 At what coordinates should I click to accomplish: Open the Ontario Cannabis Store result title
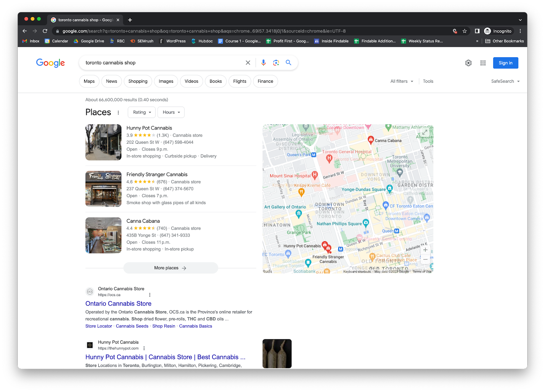[x=118, y=303]
